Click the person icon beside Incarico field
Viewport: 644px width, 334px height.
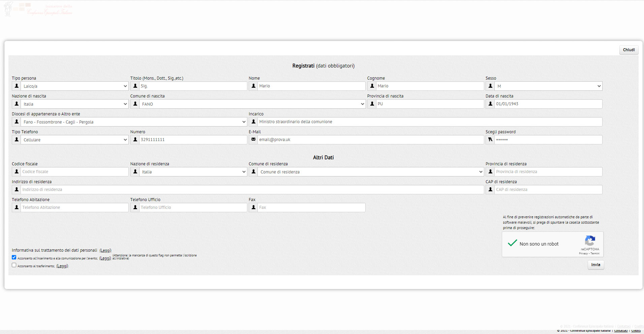(x=253, y=122)
